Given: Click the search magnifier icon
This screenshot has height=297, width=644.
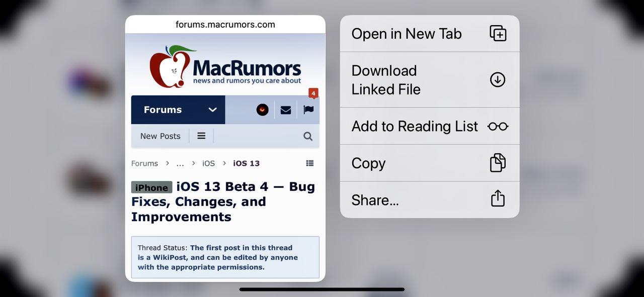Looking at the screenshot, I should tap(308, 136).
